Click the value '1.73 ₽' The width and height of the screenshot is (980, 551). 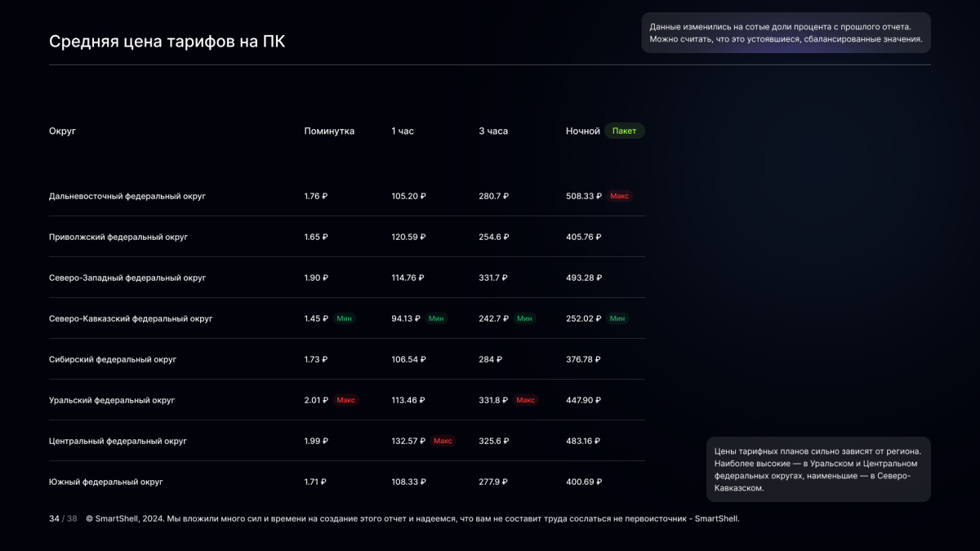point(316,360)
